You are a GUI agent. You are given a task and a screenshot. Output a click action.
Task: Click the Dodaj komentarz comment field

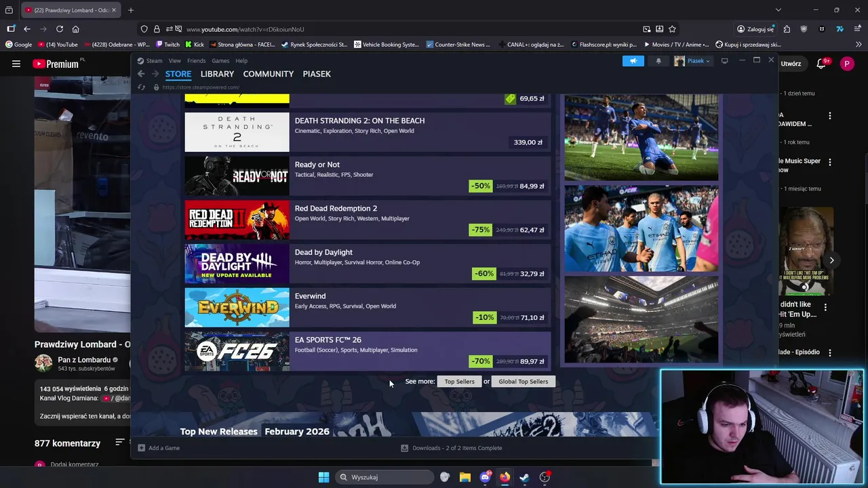click(75, 464)
